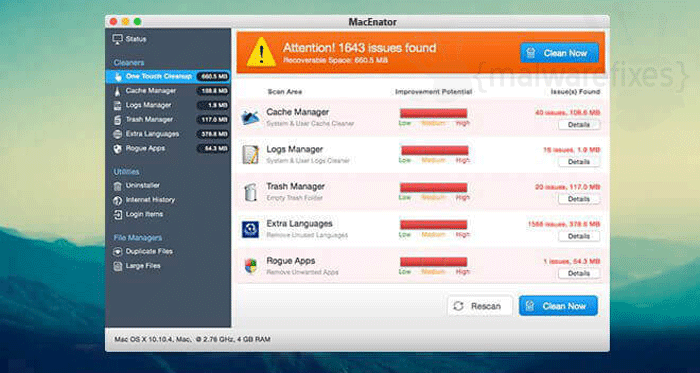The width and height of the screenshot is (700, 373).
Task: Click the 117.0 MB badge beside Trash Manager
Action: (x=213, y=120)
